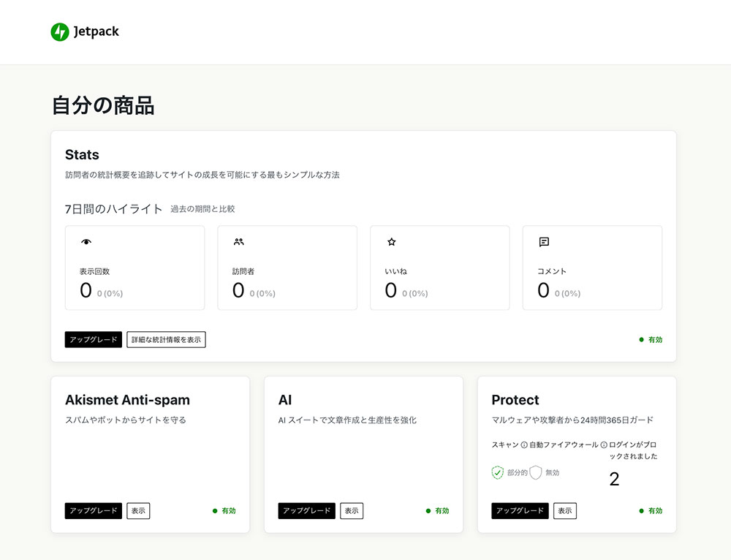Click the 自動ファイアウォール label in Protect
This screenshot has height=560, width=731.
(564, 444)
